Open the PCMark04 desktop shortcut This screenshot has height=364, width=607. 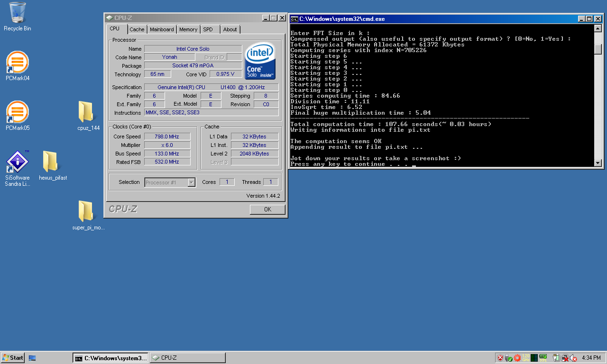18,66
